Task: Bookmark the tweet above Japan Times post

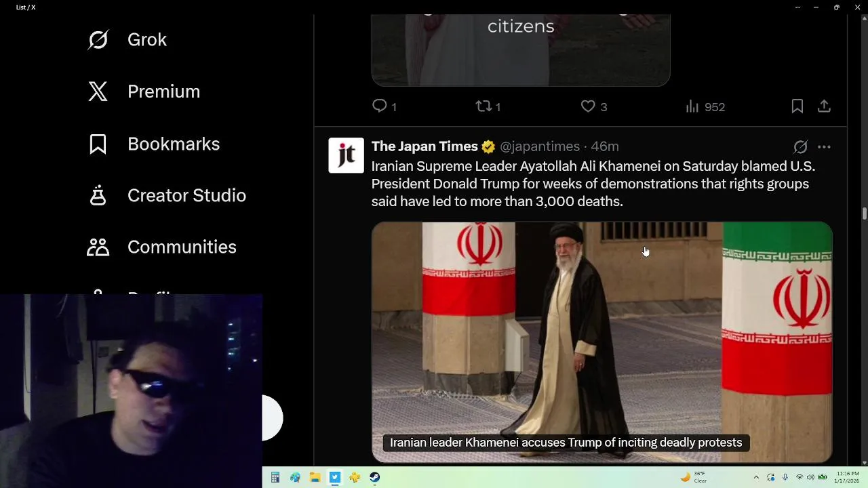Action: click(797, 106)
